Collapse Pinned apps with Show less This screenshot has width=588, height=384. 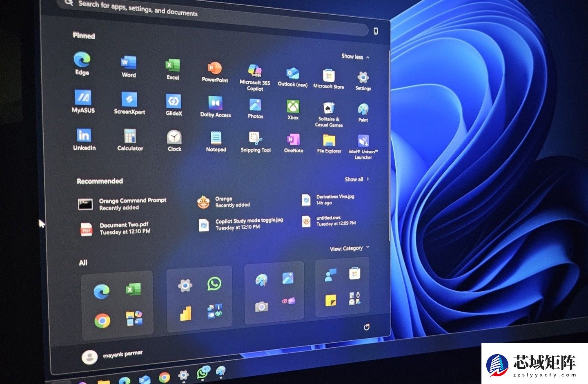354,57
